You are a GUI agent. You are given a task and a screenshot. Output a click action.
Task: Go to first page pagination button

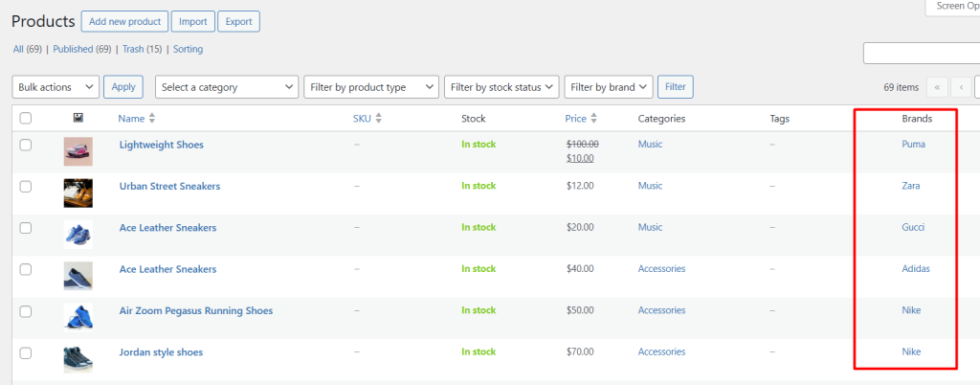[x=937, y=87]
